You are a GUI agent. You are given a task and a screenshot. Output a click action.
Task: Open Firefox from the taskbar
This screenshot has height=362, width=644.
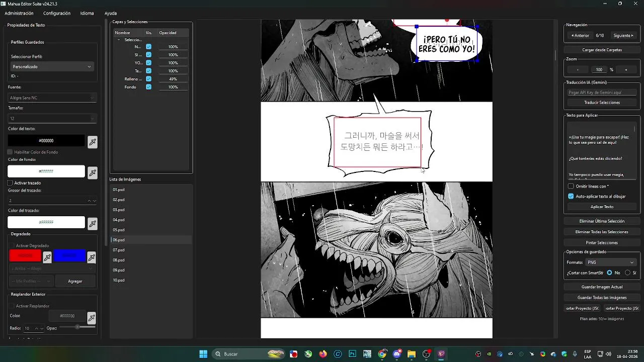[x=323, y=354]
